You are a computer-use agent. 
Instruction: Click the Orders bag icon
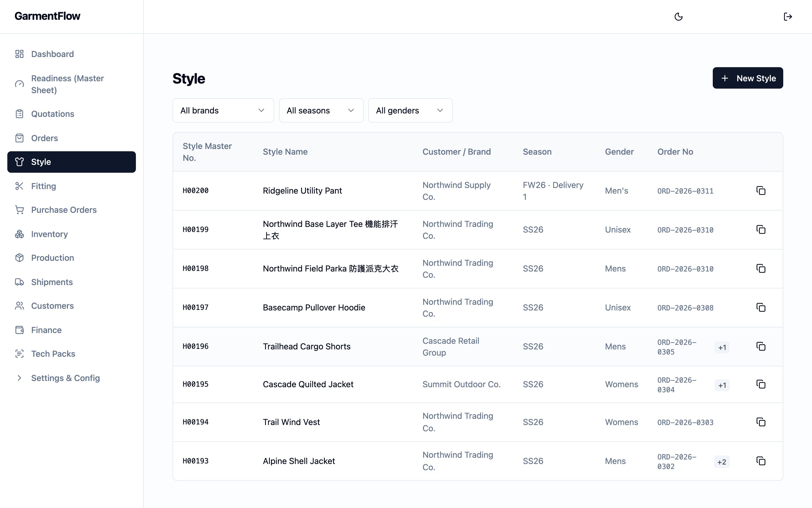[19, 138]
